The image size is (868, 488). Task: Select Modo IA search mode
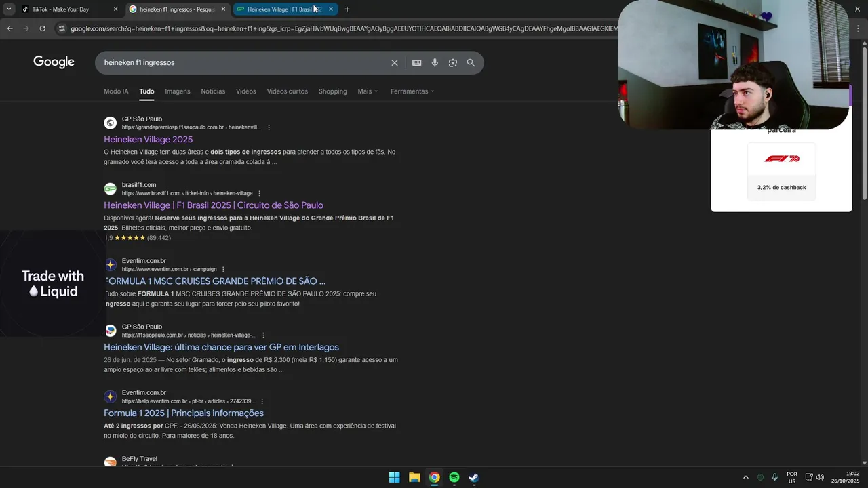[116, 91]
